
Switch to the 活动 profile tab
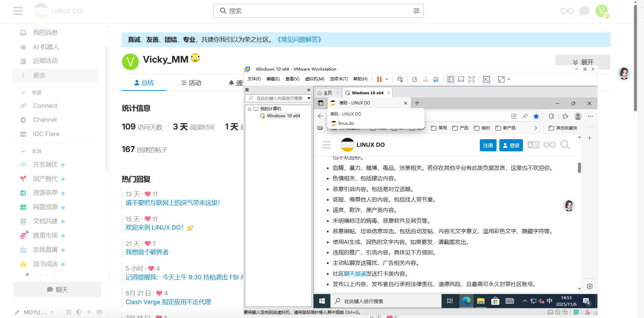pyautogui.click(x=191, y=83)
